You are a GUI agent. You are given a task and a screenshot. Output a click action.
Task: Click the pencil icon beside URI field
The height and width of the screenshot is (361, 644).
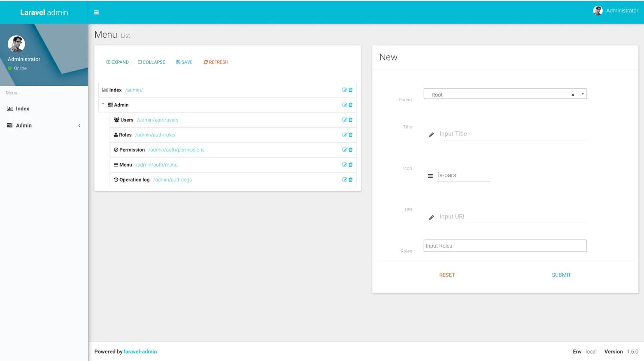point(431,218)
